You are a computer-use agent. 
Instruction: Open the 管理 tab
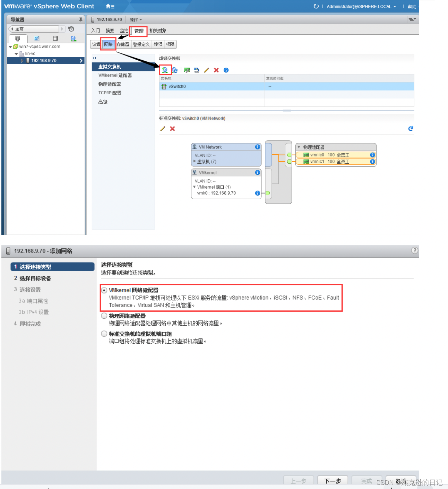(x=139, y=31)
